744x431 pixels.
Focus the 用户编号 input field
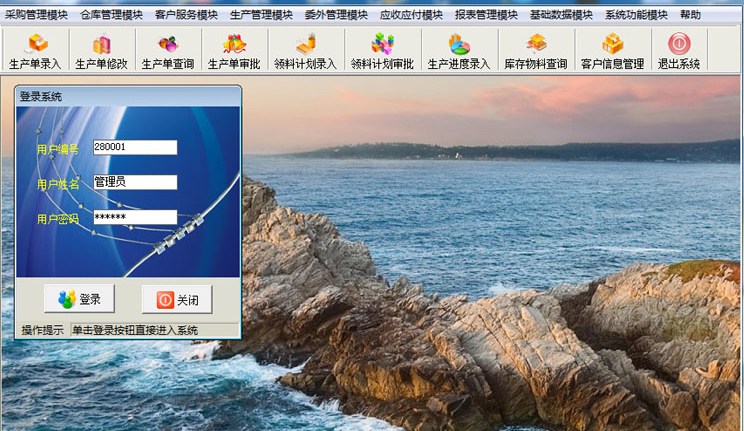tap(135, 147)
